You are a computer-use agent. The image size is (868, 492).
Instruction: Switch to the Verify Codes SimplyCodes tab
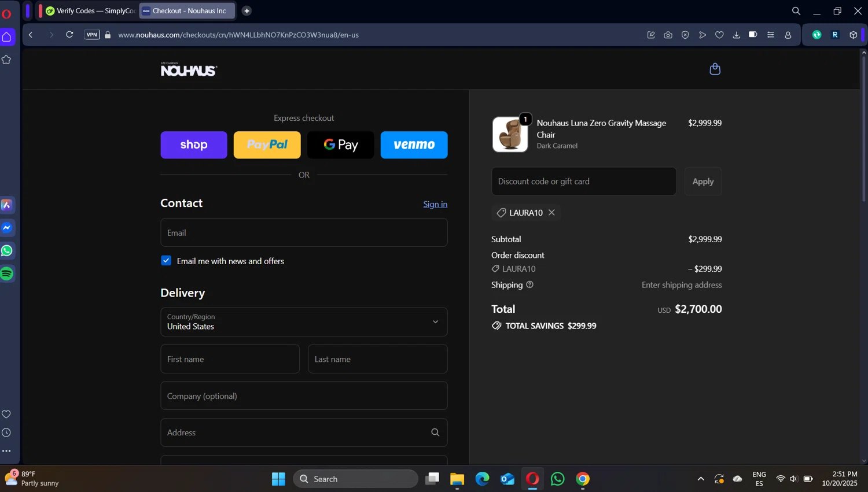tap(90, 11)
